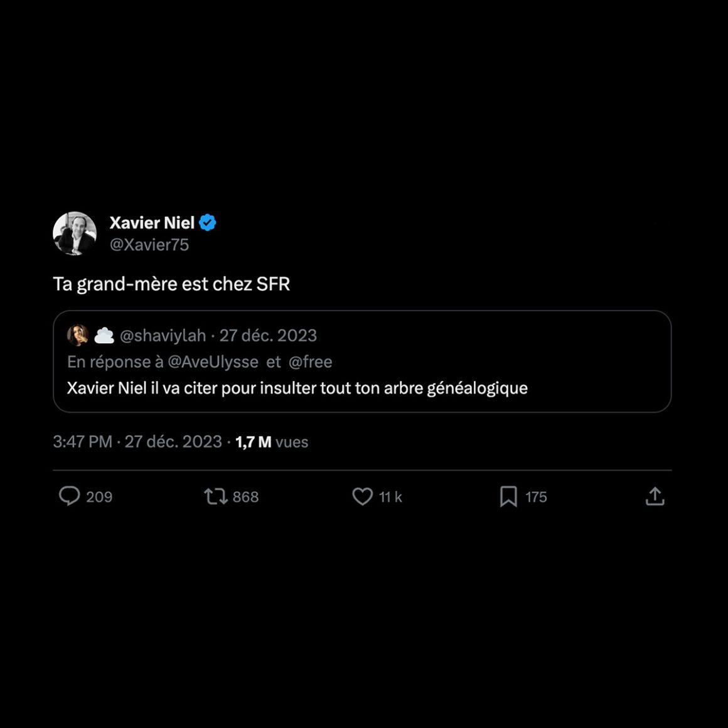728x728 pixels.
Task: Click the 3:47 PM tweet timestamp
Action: tap(82, 442)
